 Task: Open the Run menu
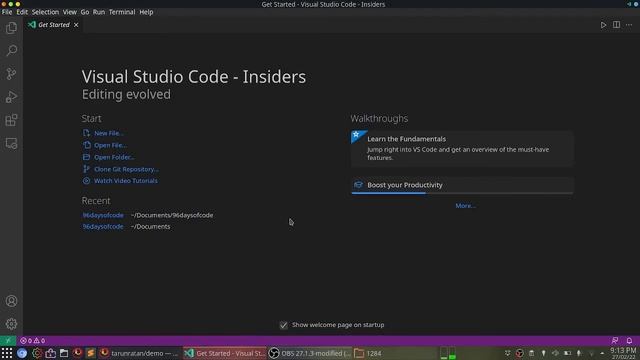coord(99,12)
